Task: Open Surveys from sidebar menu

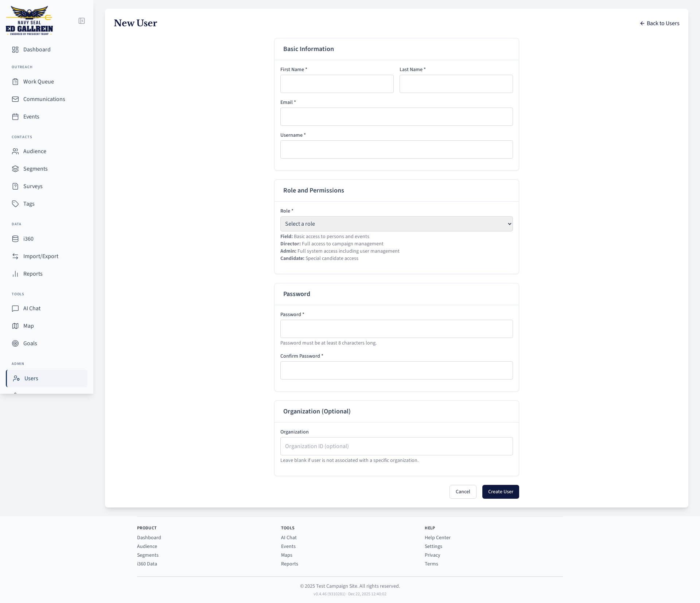Action: click(33, 186)
